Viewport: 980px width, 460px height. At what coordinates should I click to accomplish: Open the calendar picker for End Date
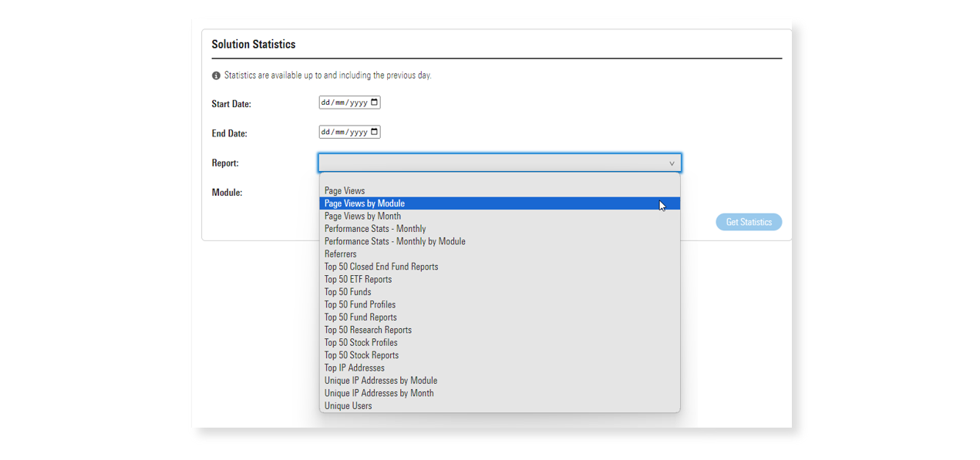(373, 131)
